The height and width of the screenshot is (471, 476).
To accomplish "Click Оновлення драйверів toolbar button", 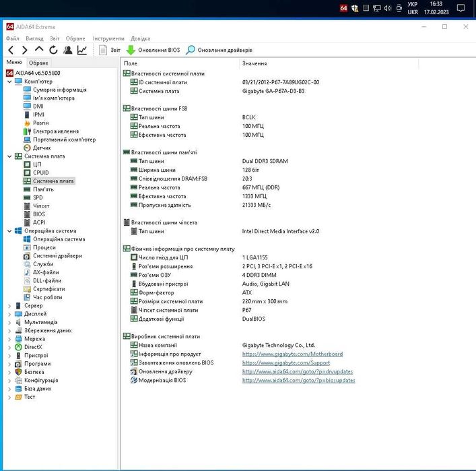I will [x=219, y=50].
